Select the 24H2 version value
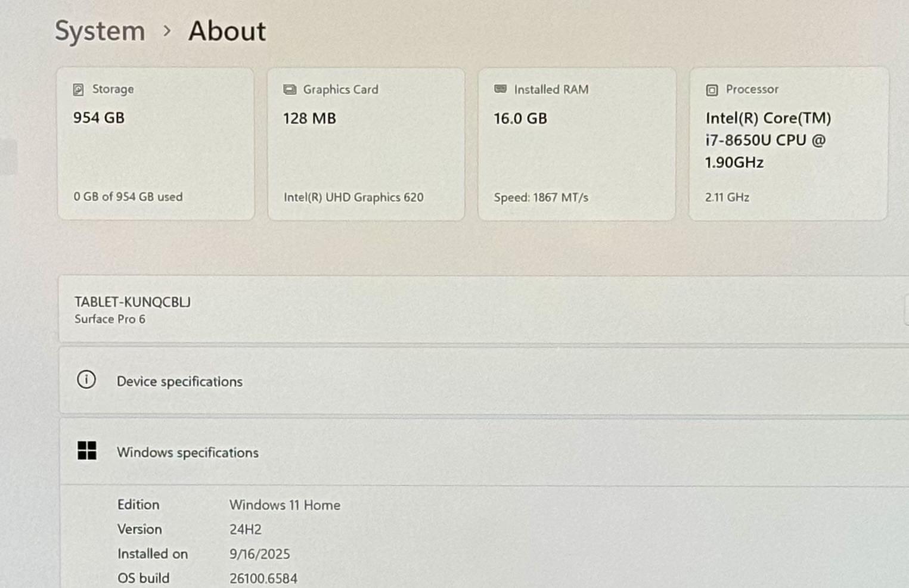The height and width of the screenshot is (588, 909). coord(246,530)
